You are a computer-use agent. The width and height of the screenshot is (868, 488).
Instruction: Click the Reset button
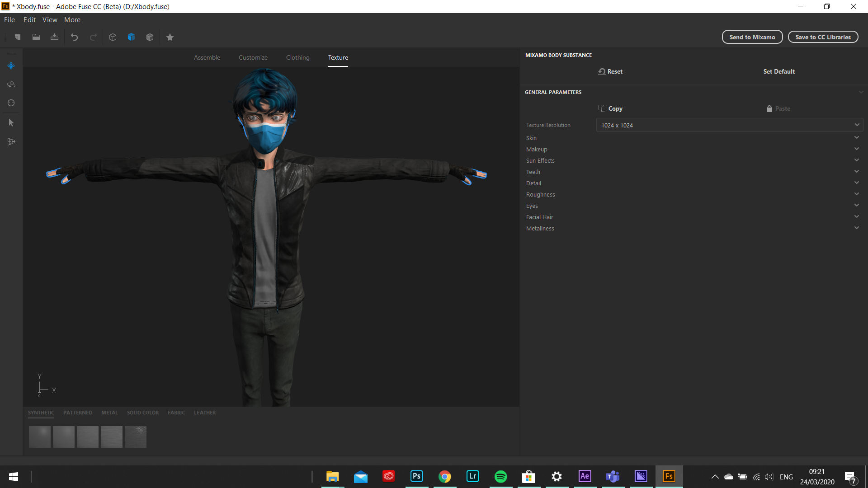coord(611,71)
